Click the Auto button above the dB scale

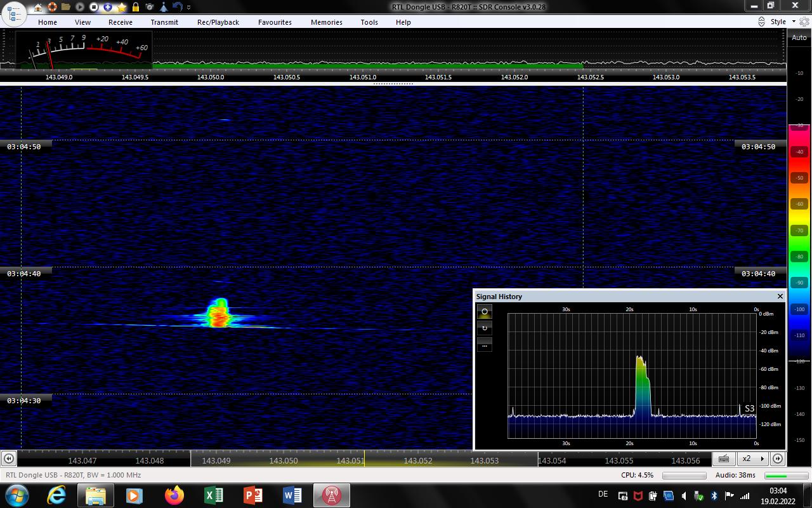coord(799,37)
